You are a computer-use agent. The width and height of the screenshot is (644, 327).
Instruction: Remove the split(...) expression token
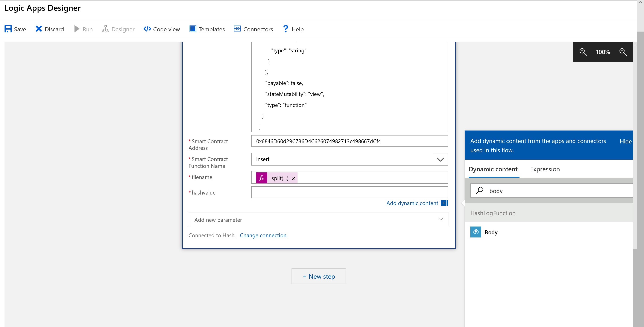pos(293,178)
